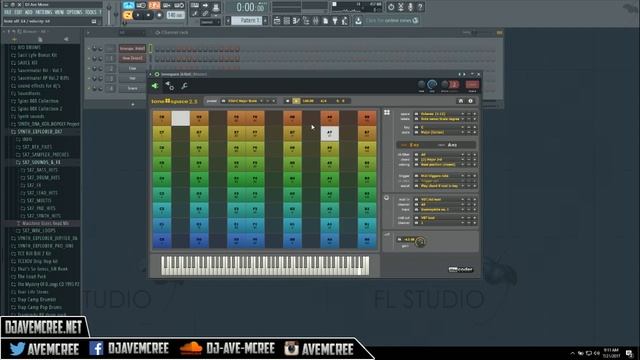Open the Tonespace preset dropdown

249,101
